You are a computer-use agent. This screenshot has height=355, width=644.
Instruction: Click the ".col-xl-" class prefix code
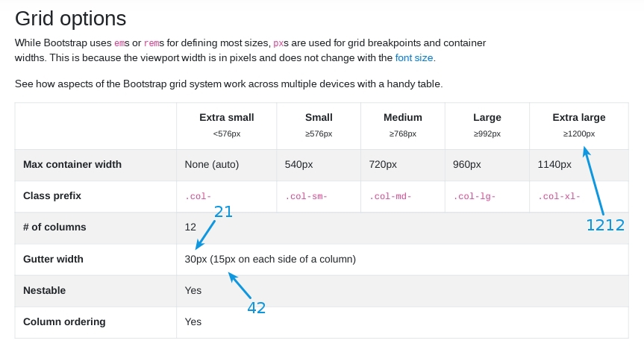pyautogui.click(x=559, y=197)
